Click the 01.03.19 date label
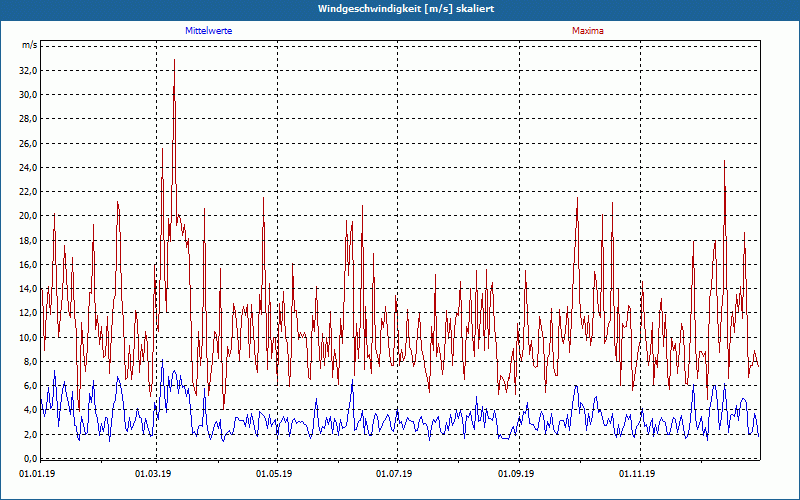Screen dimensions: 800x500 click(x=153, y=474)
